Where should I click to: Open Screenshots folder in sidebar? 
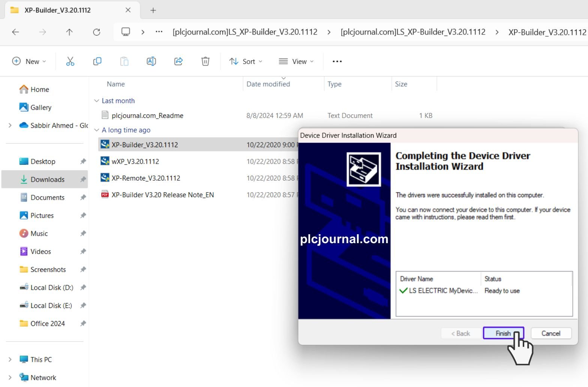[x=48, y=269]
